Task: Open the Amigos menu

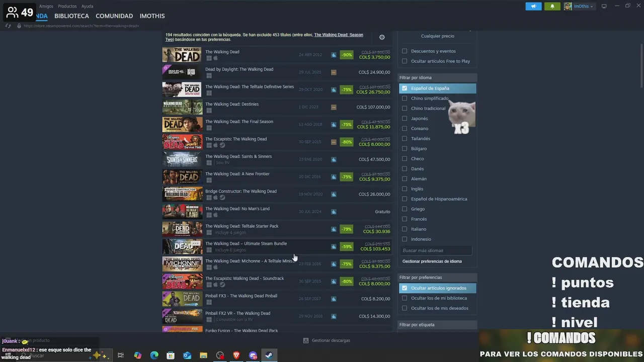Action: coord(46,7)
